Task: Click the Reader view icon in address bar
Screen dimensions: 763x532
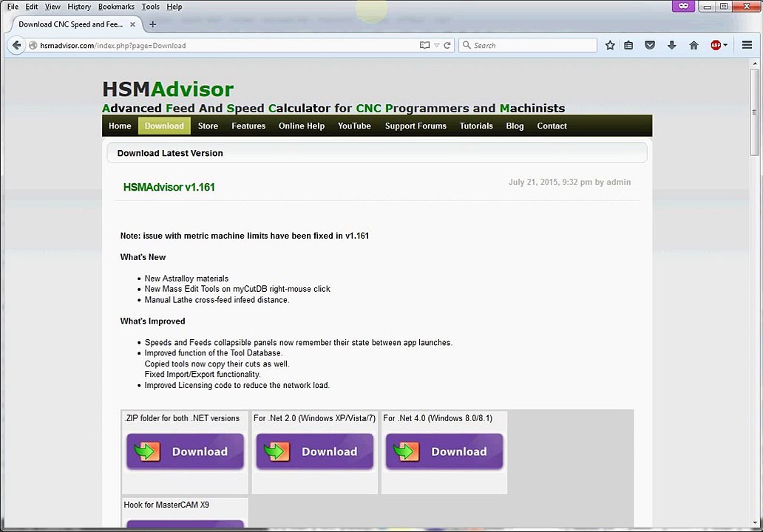Action: pos(424,45)
